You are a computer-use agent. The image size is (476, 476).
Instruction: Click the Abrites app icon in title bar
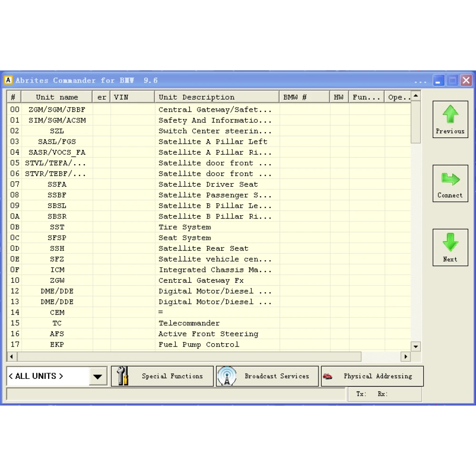8,80
